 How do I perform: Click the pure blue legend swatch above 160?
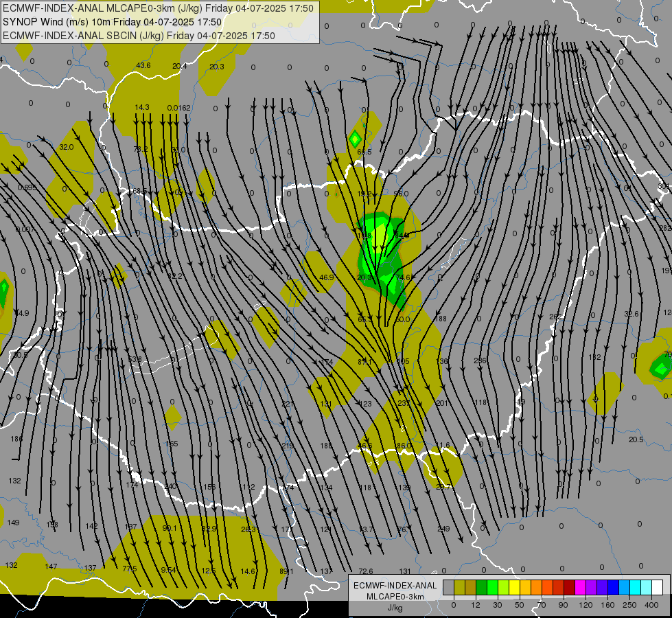tap(613, 587)
